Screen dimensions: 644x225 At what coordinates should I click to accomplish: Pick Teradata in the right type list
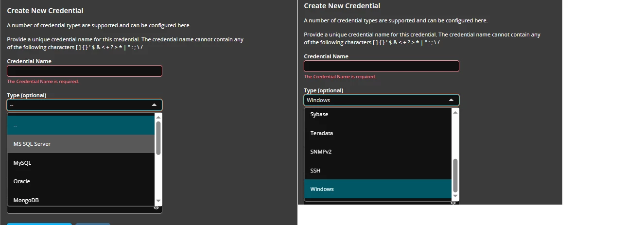tap(378, 133)
